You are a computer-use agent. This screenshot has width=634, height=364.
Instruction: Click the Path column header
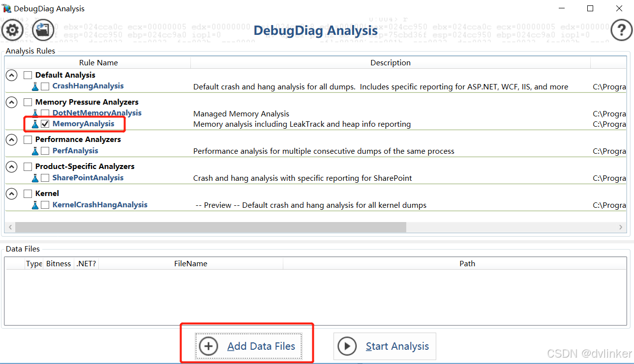pos(455,264)
